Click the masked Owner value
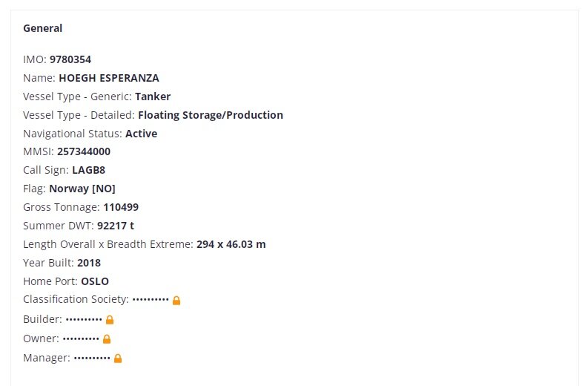Screen dimensions: 588x386 click(x=81, y=338)
